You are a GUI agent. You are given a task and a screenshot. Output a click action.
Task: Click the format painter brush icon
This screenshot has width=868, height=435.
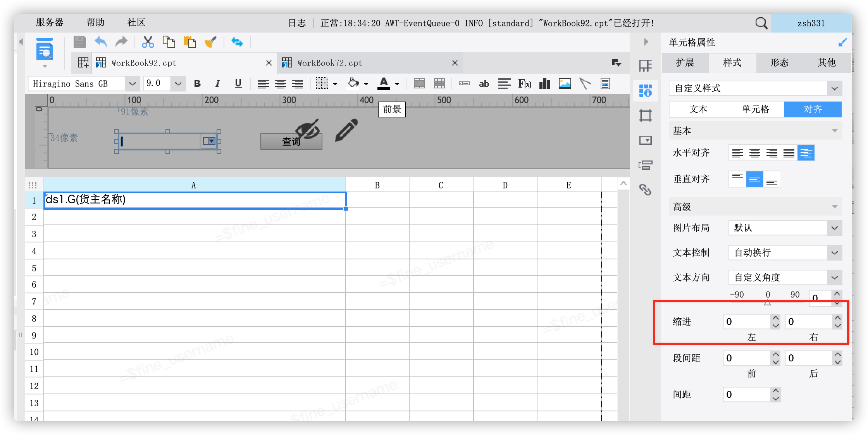click(x=210, y=42)
